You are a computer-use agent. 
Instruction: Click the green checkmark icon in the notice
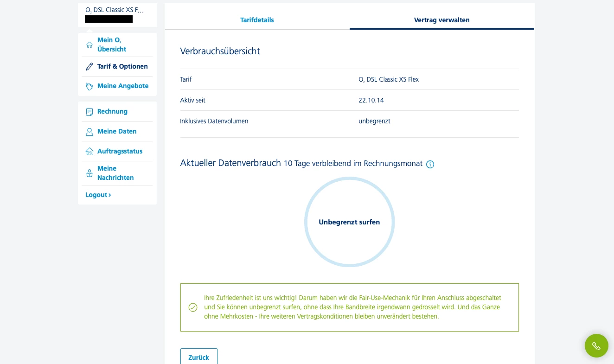(193, 307)
